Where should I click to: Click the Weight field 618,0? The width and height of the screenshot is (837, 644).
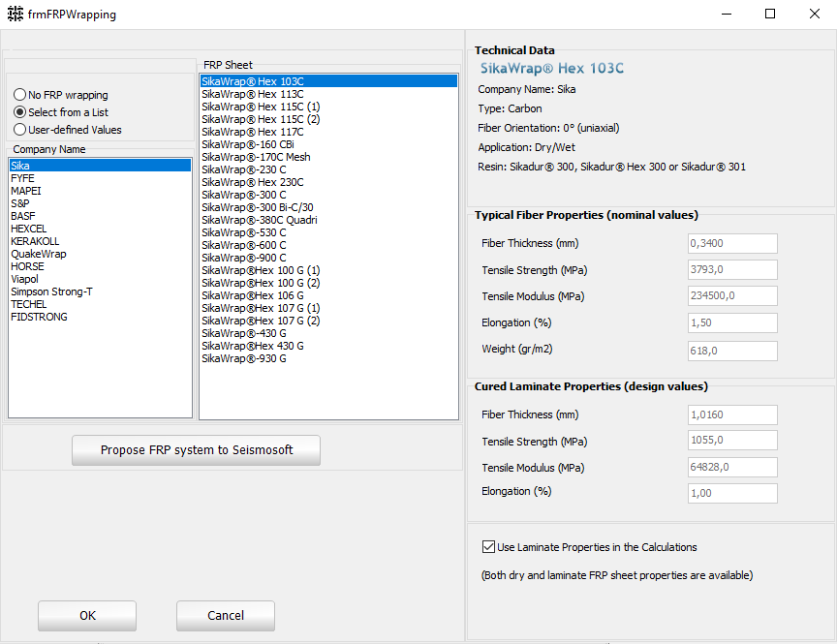[x=732, y=352]
